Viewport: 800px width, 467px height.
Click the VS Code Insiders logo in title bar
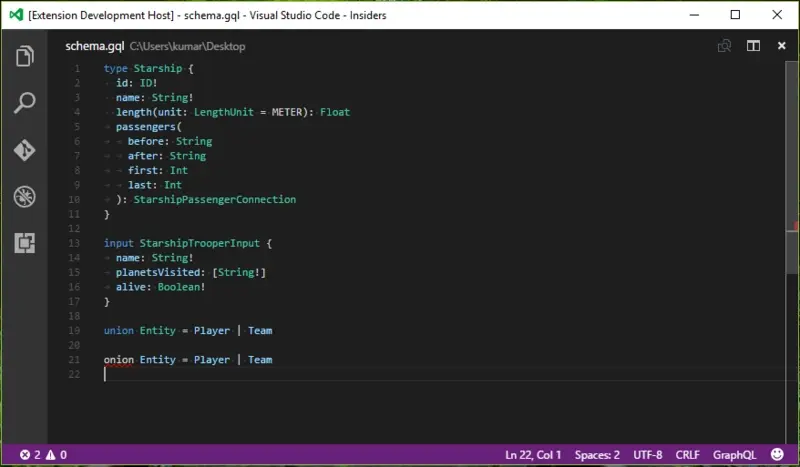click(16, 15)
